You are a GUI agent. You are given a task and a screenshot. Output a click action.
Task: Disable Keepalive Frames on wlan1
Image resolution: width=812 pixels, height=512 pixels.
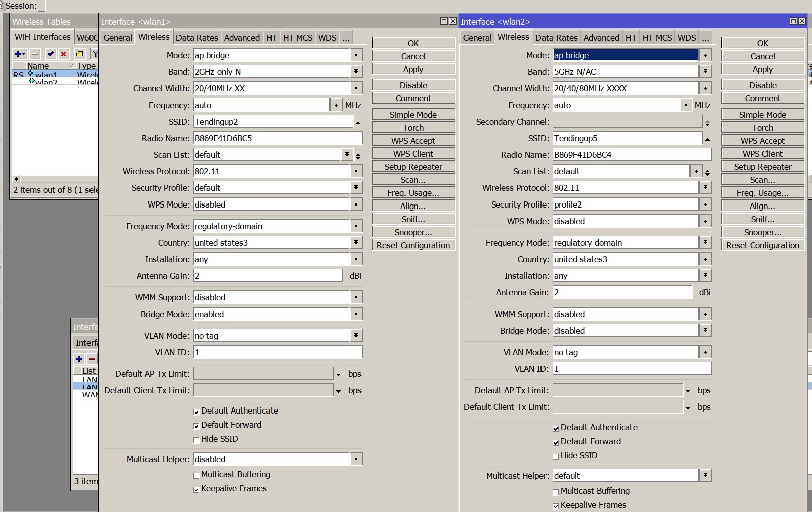click(196, 489)
